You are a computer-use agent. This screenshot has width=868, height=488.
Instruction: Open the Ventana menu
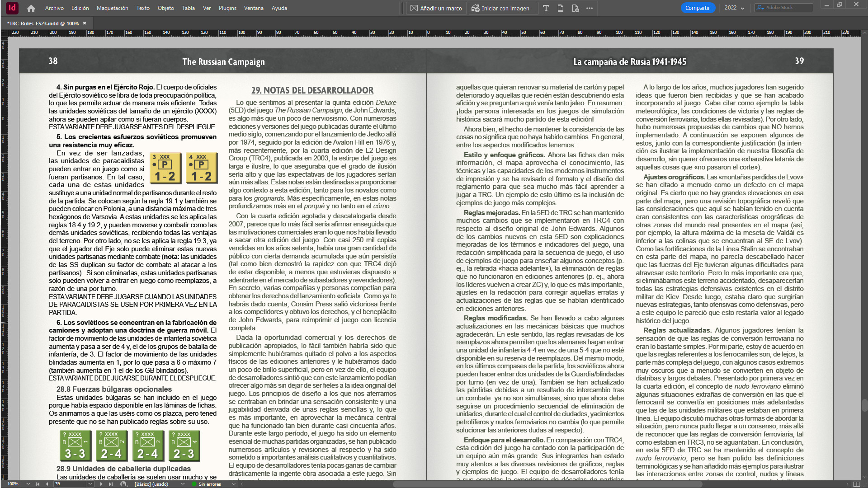254,8
